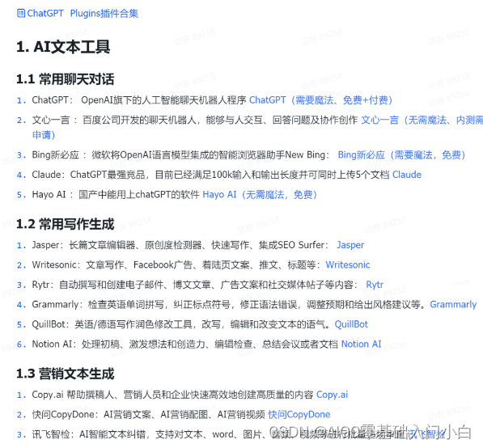Viewport: 483px width, 448px height.
Task: Select the heading 1.3 营销文本生成
Action: point(65,374)
